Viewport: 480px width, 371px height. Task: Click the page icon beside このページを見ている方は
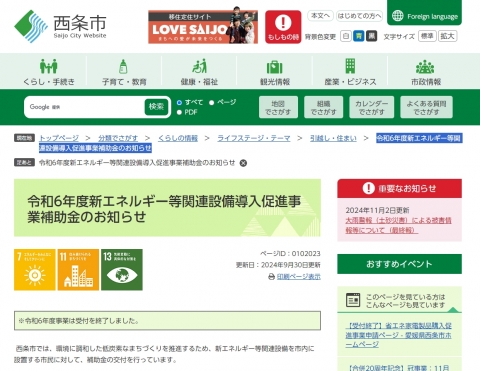point(353,300)
